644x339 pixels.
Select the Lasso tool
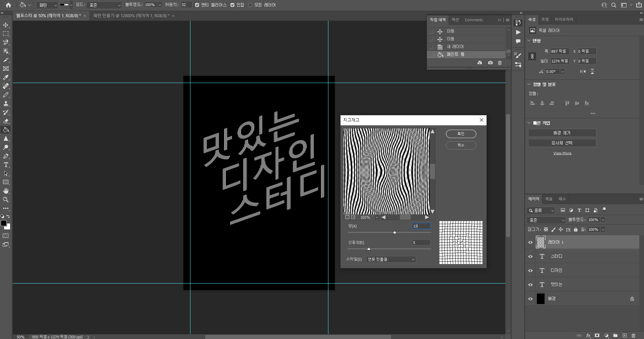click(6, 42)
